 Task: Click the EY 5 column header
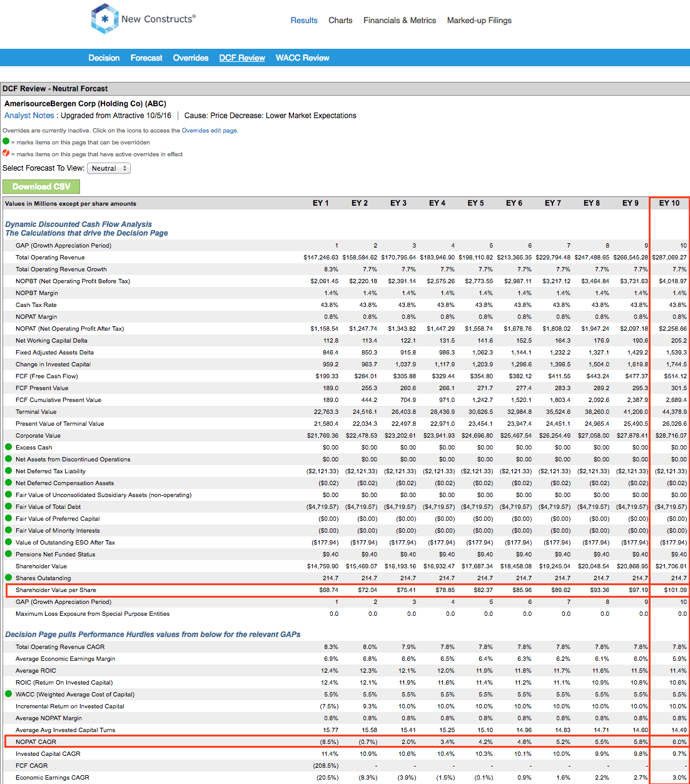pyautogui.click(x=476, y=203)
